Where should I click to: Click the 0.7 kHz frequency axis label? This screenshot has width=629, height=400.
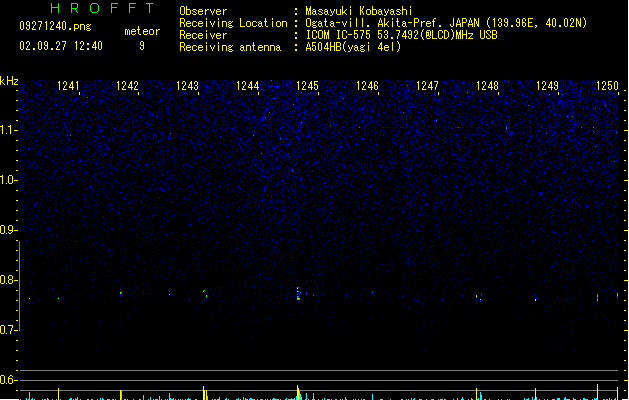pyautogui.click(x=8, y=330)
